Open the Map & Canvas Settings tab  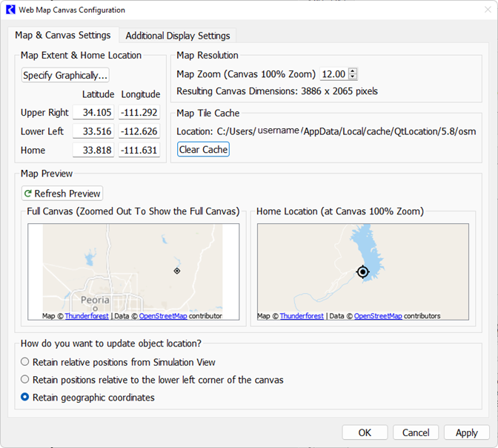[x=63, y=35]
